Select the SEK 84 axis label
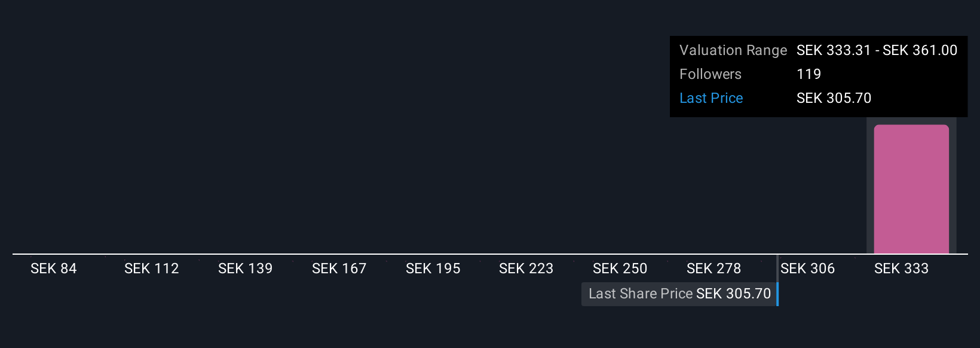Screen dimensions: 980x348 54,268
